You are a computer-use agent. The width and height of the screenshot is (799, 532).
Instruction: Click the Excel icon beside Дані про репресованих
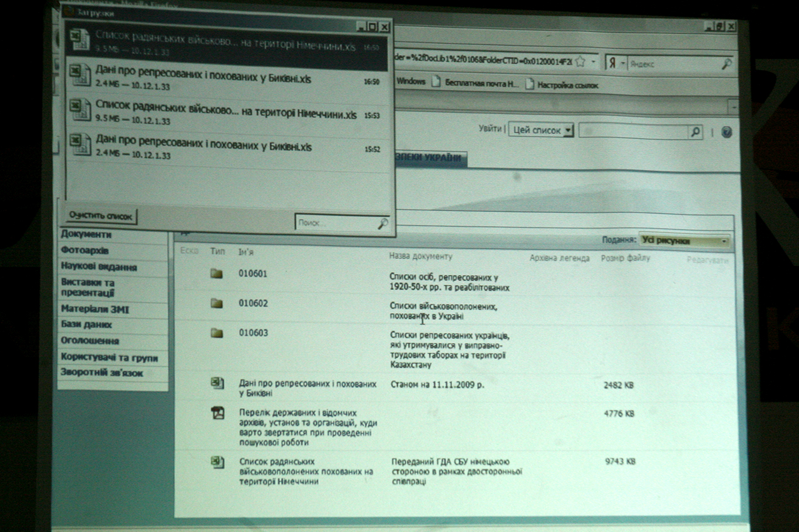[x=217, y=383]
